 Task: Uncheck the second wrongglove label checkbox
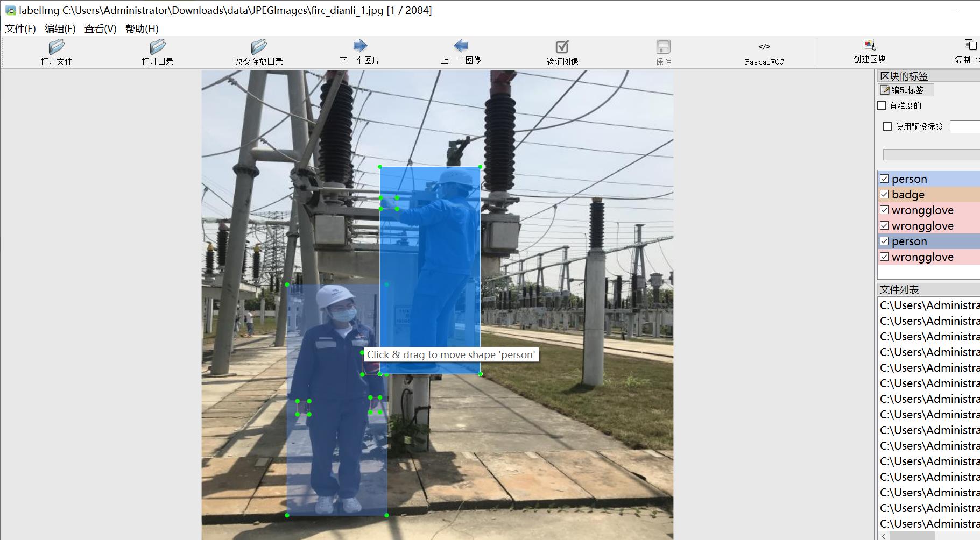[x=884, y=225]
